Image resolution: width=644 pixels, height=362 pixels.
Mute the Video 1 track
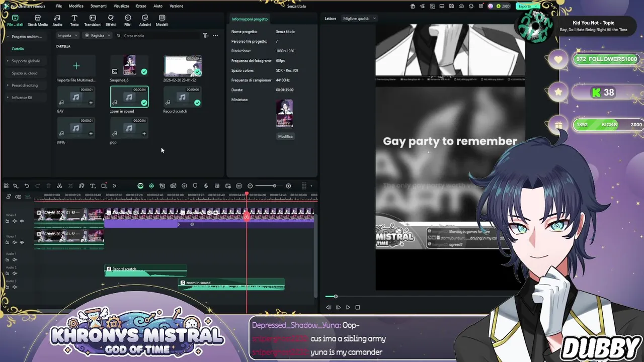coord(14,242)
